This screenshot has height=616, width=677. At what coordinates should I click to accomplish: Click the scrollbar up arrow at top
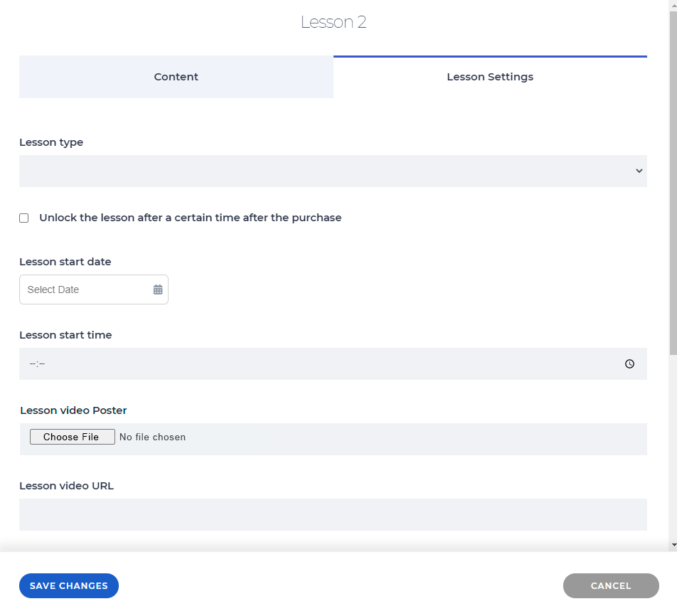tap(673, 4)
